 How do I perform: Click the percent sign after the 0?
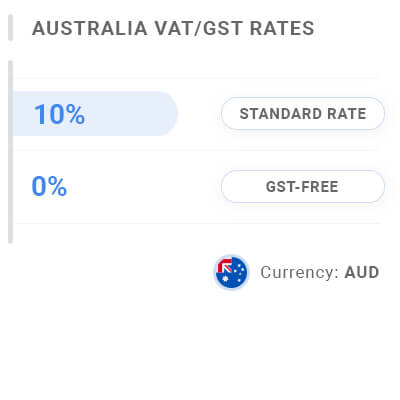point(57,186)
